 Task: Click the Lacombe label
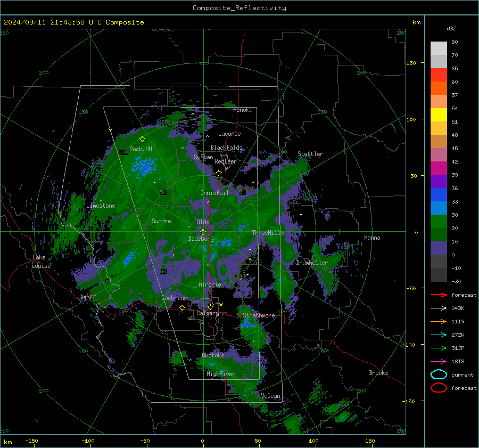[229, 134]
